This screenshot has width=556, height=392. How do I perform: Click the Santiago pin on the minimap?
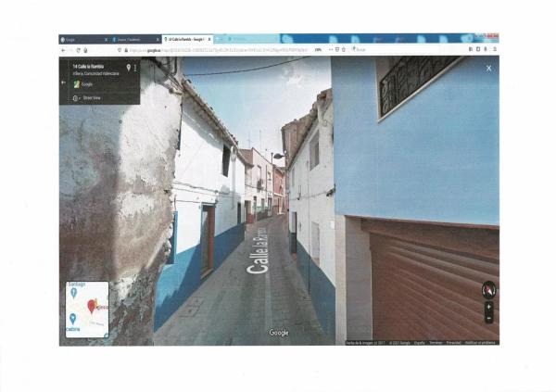(73, 294)
